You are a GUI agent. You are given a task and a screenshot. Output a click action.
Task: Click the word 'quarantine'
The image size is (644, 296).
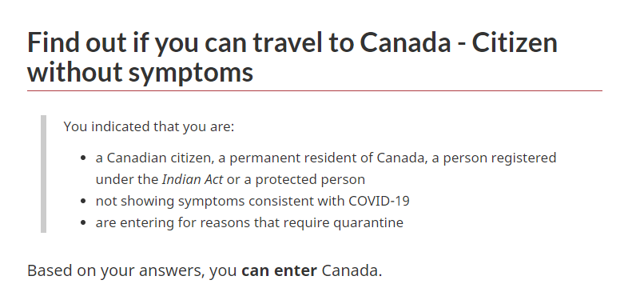368,223
